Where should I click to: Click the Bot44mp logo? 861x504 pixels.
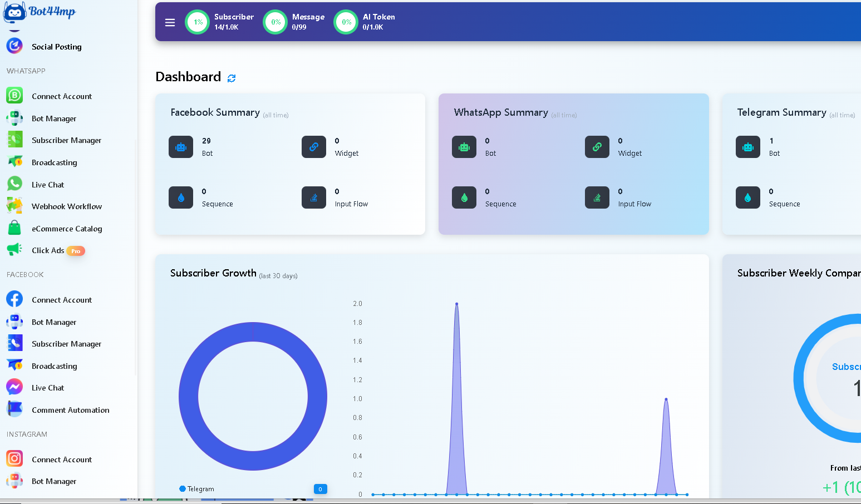click(40, 11)
